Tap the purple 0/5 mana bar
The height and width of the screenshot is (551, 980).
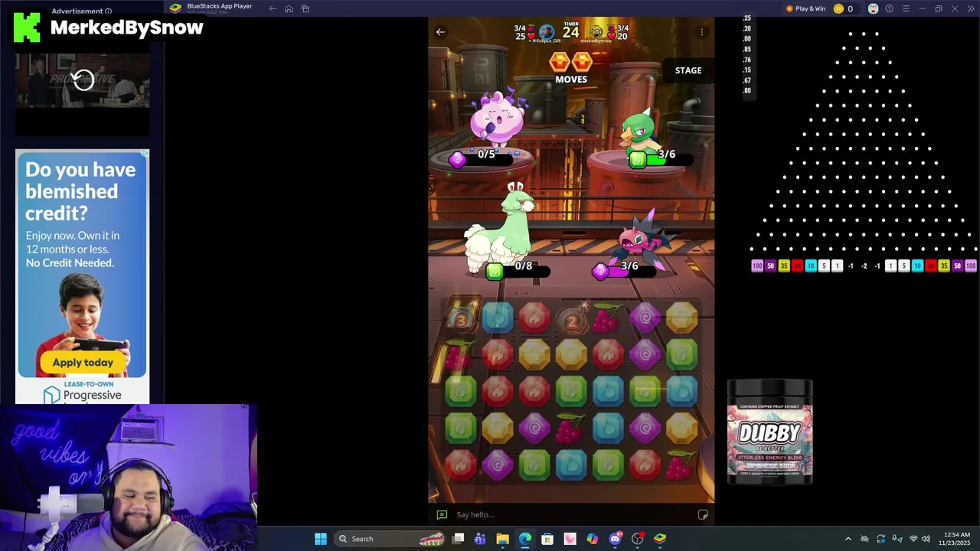coord(482,158)
